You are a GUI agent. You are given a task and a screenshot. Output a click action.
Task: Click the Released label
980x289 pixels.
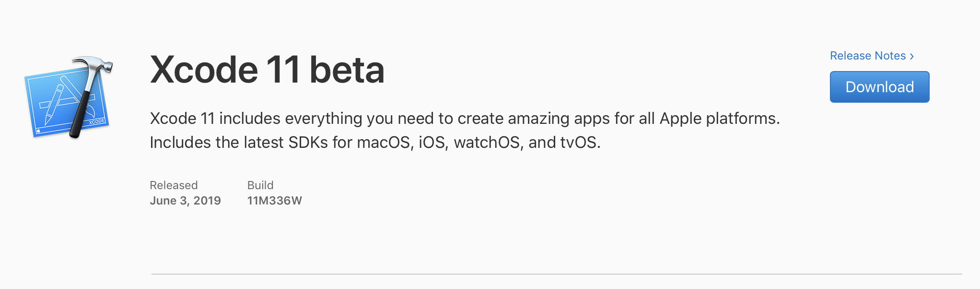tap(174, 185)
